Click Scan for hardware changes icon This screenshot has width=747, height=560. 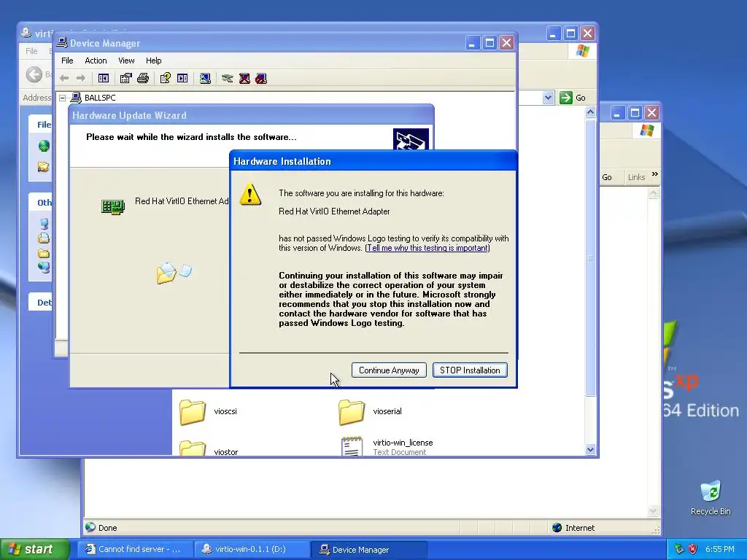(x=205, y=78)
